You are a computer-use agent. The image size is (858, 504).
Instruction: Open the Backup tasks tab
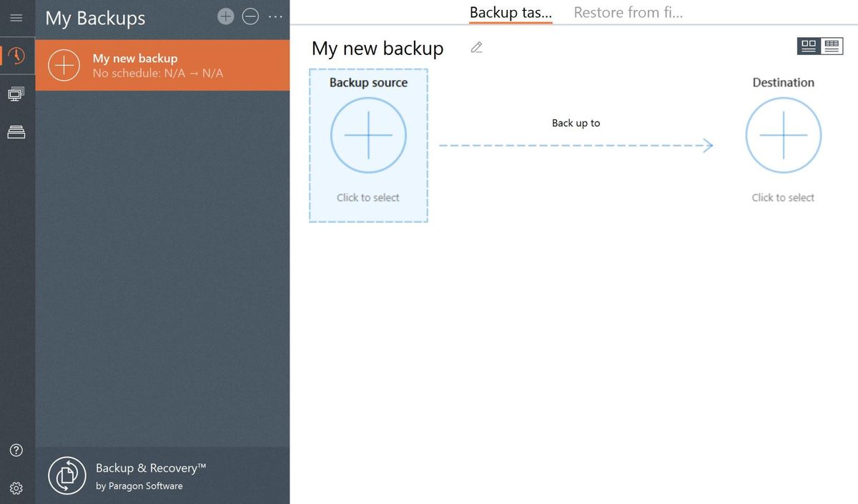510,12
